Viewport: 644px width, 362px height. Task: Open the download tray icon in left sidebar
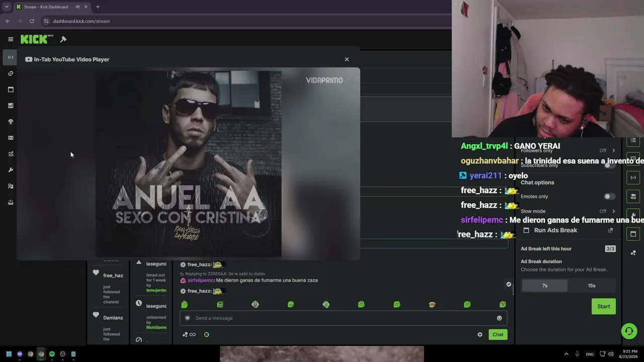[x=11, y=202]
